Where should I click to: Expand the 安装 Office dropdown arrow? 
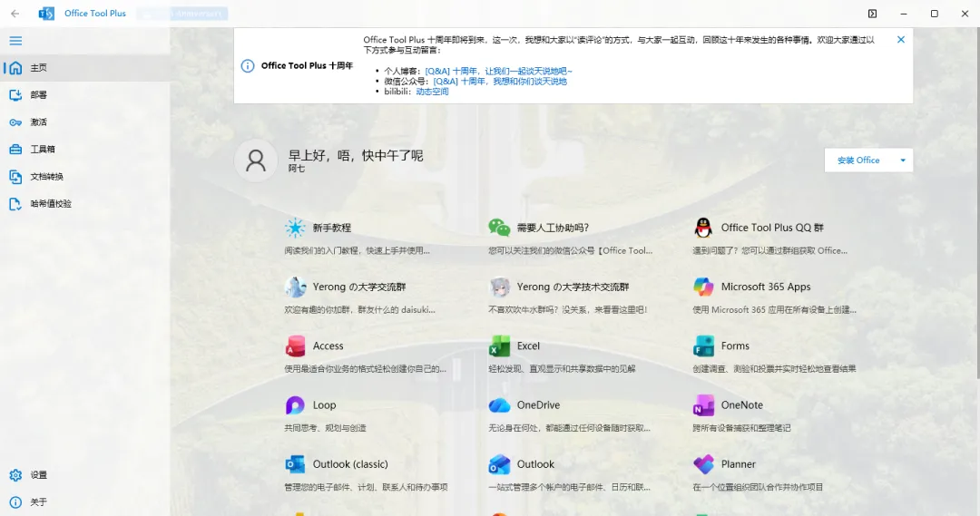[x=903, y=160]
